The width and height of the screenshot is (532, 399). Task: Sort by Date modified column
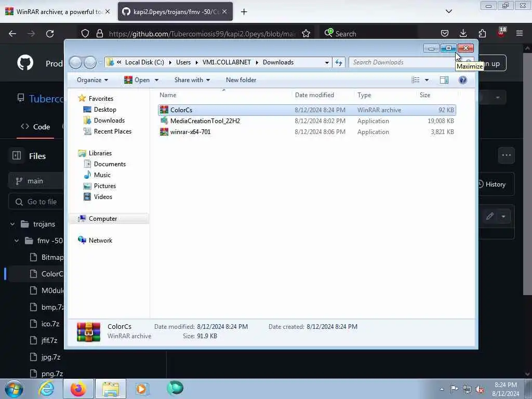click(x=323, y=95)
